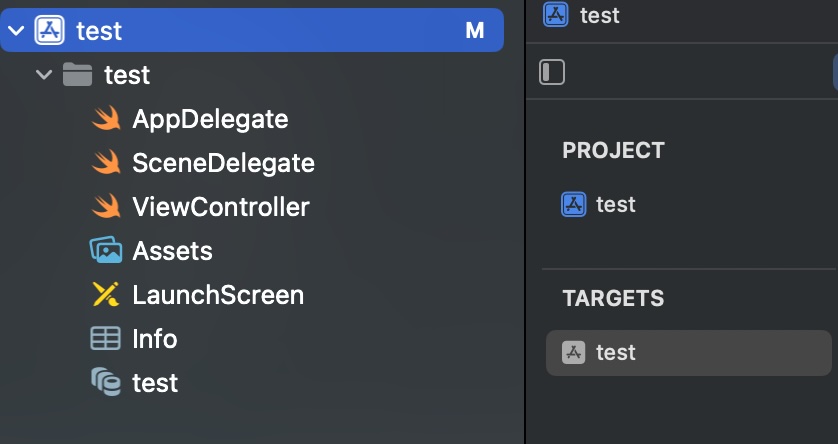Click the LaunchScreen storyboard icon

(x=106, y=295)
